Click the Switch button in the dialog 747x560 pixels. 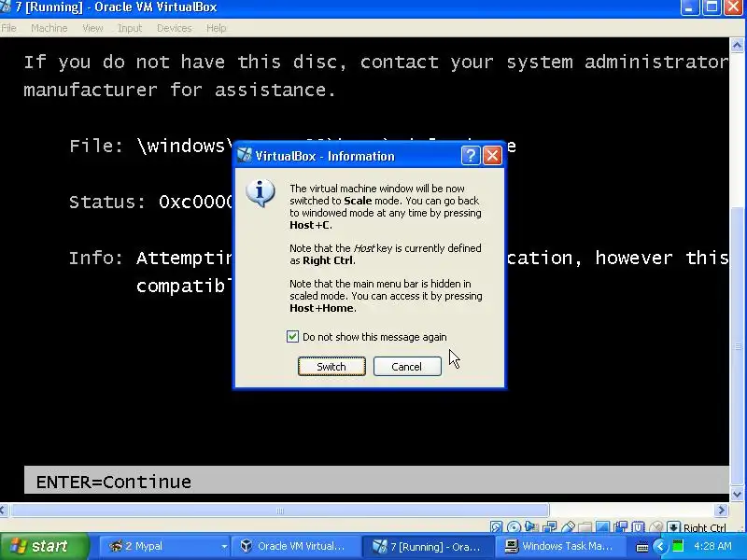tap(331, 366)
